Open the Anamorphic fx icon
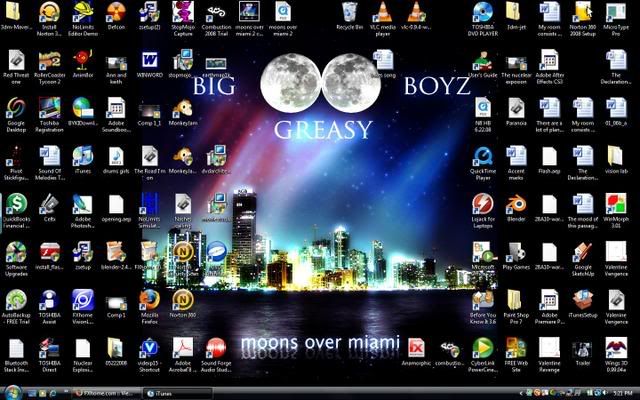This screenshot has width=640, height=400. click(416, 352)
